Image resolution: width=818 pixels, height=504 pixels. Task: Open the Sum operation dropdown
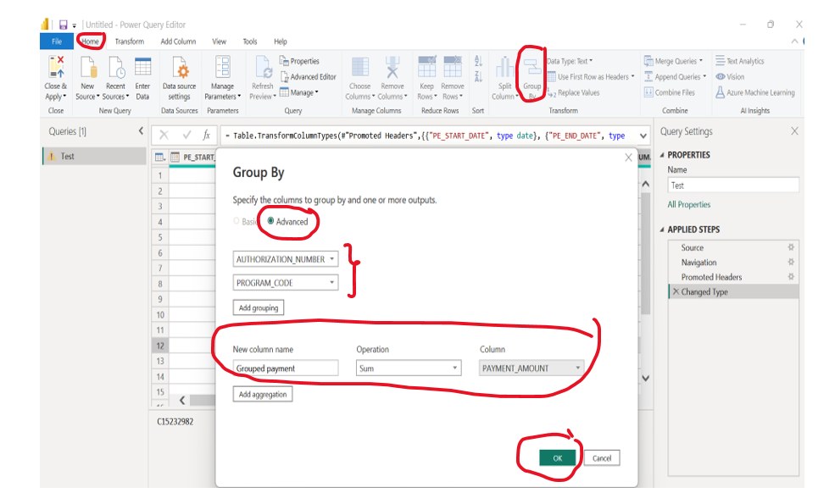409,368
